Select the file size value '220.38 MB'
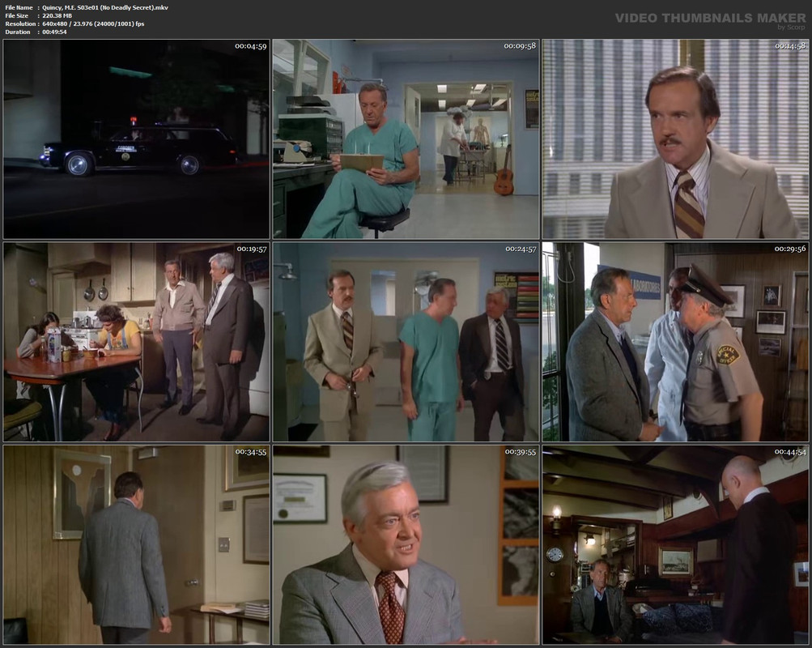The width and height of the screenshot is (812, 648). 57,16
